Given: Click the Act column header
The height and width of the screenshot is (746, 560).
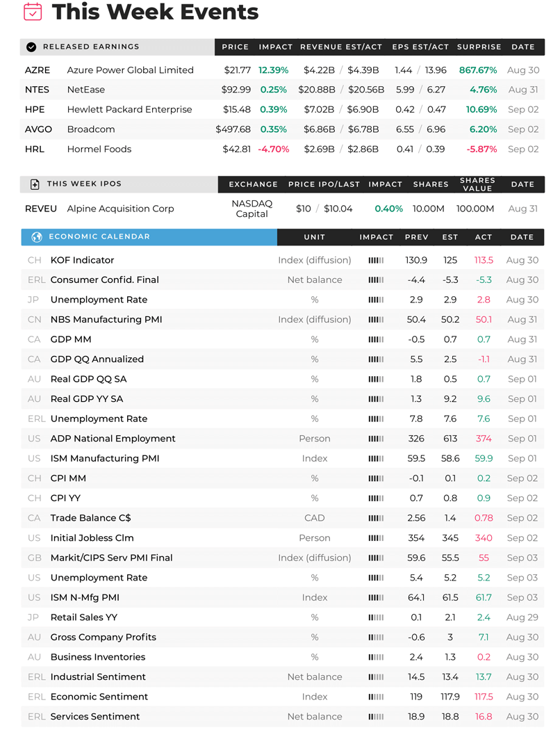Looking at the screenshot, I should 484,237.
